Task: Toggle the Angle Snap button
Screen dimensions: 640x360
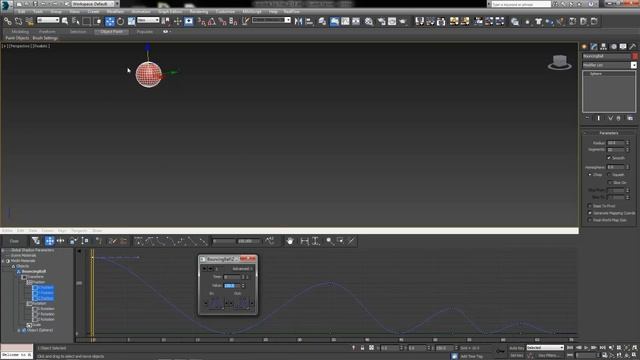Action: (212, 21)
